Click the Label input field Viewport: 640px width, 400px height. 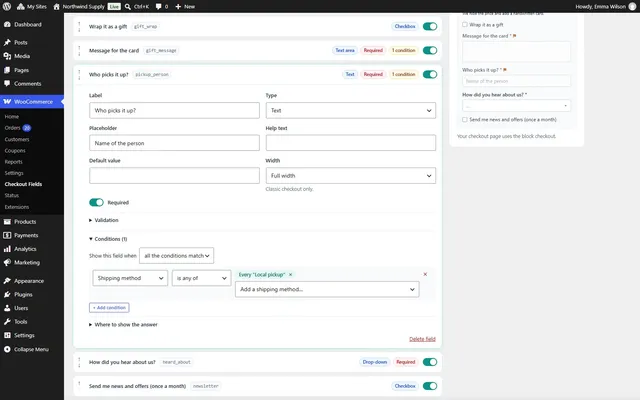coord(174,111)
